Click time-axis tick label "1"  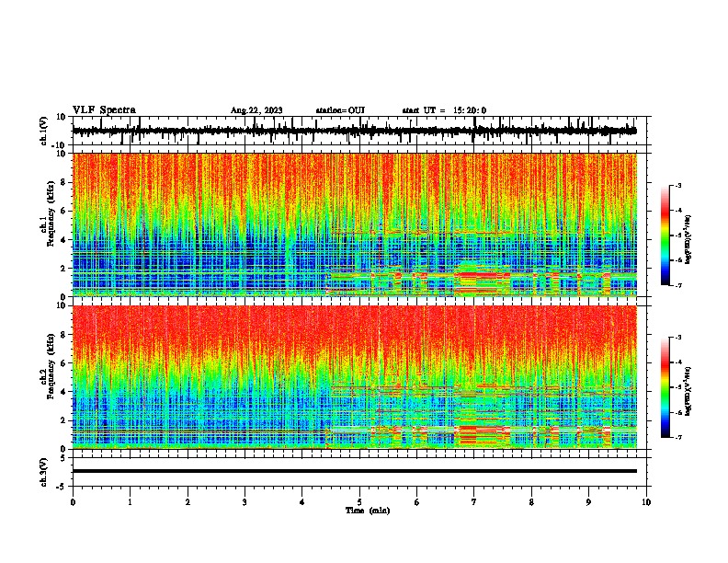(x=130, y=502)
